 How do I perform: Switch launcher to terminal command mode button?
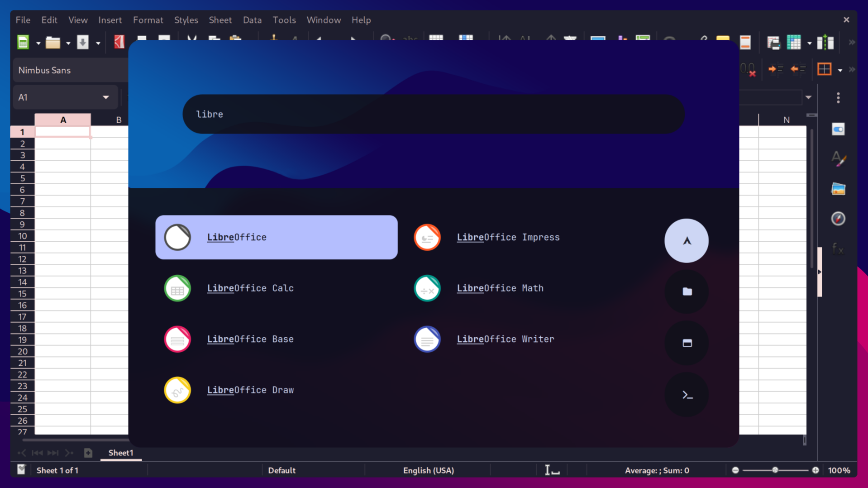pyautogui.click(x=687, y=395)
